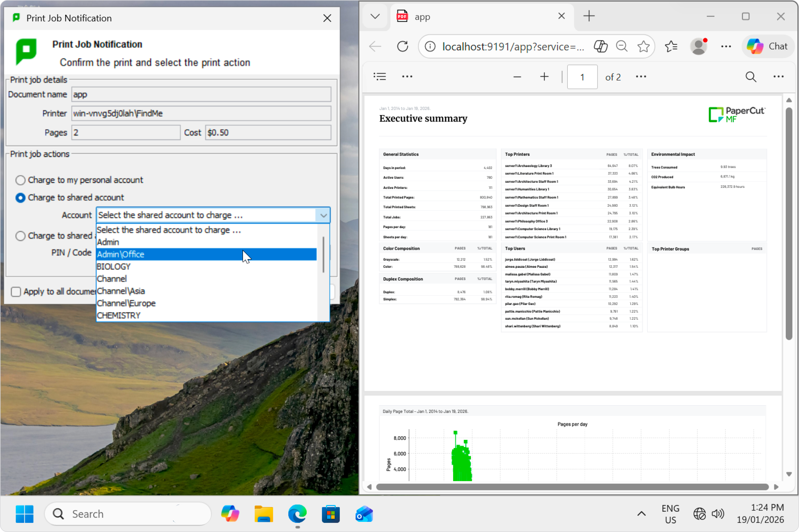The height and width of the screenshot is (532, 799).
Task: Open a new browser tab
Action: [x=589, y=16]
